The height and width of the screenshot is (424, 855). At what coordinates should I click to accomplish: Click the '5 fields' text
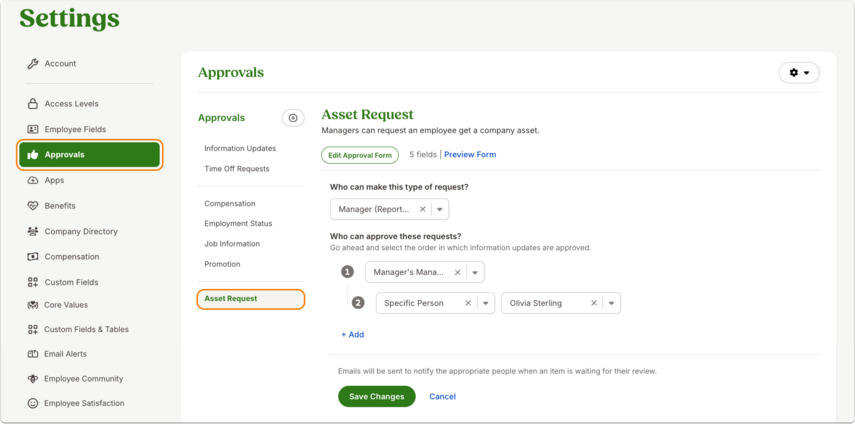423,155
